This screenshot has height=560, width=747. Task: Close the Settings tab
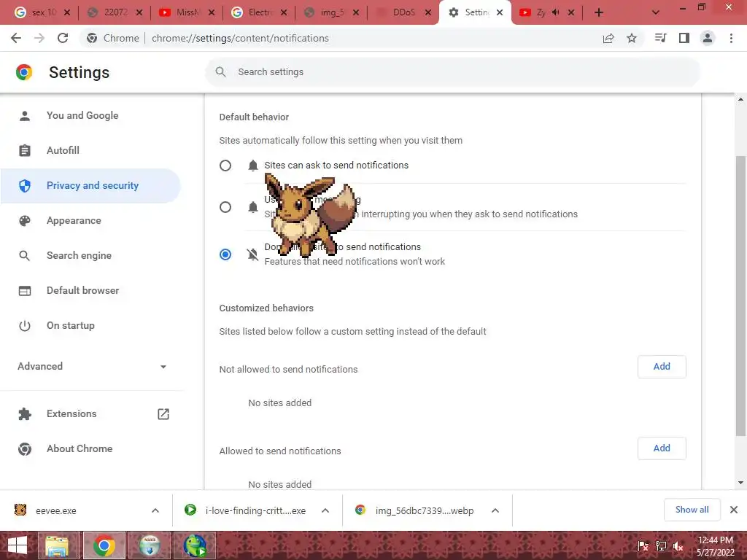[500, 12]
